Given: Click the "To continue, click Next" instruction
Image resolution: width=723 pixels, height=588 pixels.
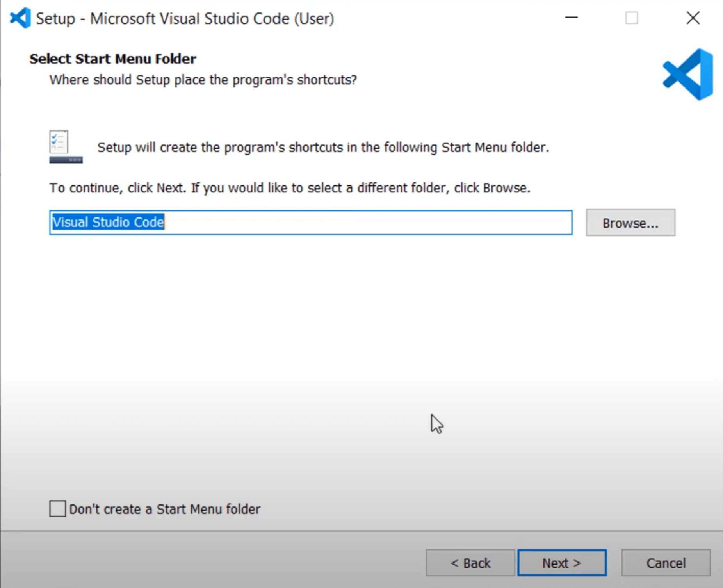Looking at the screenshot, I should pos(290,188).
